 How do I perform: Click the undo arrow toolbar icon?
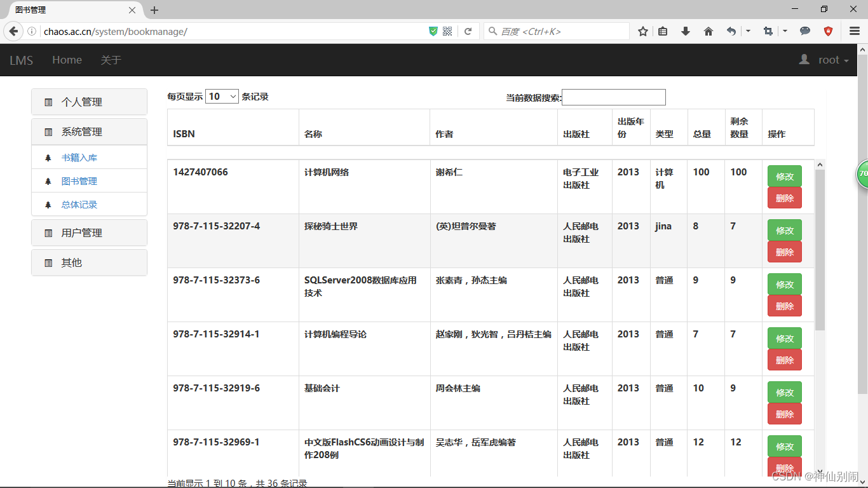731,31
